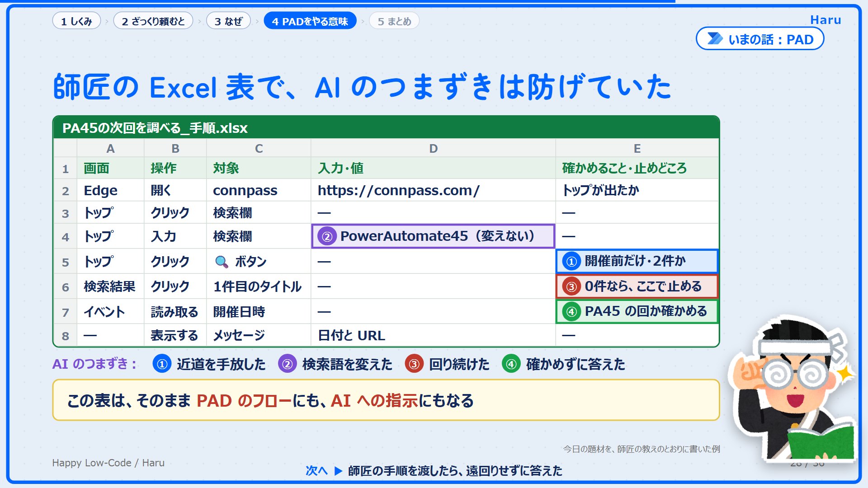Screen dimensions: 868x488
Task: Click the blue 1 badge next to 近道を手放した
Action: pos(162,364)
